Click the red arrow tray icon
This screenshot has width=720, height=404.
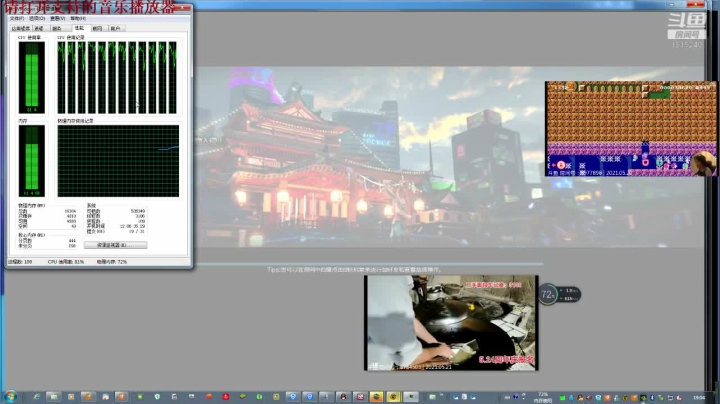(588, 398)
